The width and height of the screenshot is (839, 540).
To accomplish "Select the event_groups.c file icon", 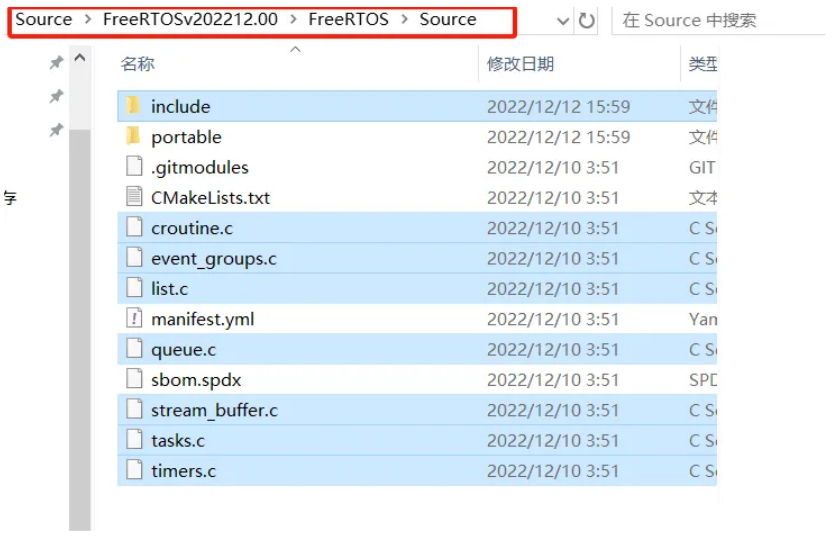I will [134, 258].
